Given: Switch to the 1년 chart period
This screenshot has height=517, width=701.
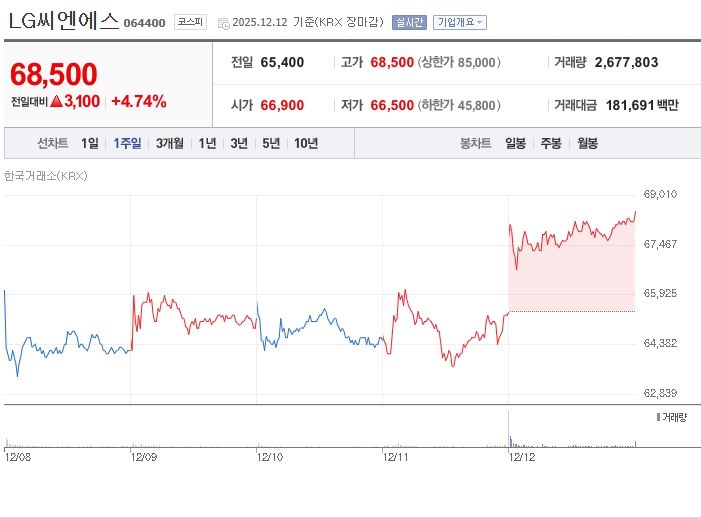Looking at the screenshot, I should click(x=207, y=143).
